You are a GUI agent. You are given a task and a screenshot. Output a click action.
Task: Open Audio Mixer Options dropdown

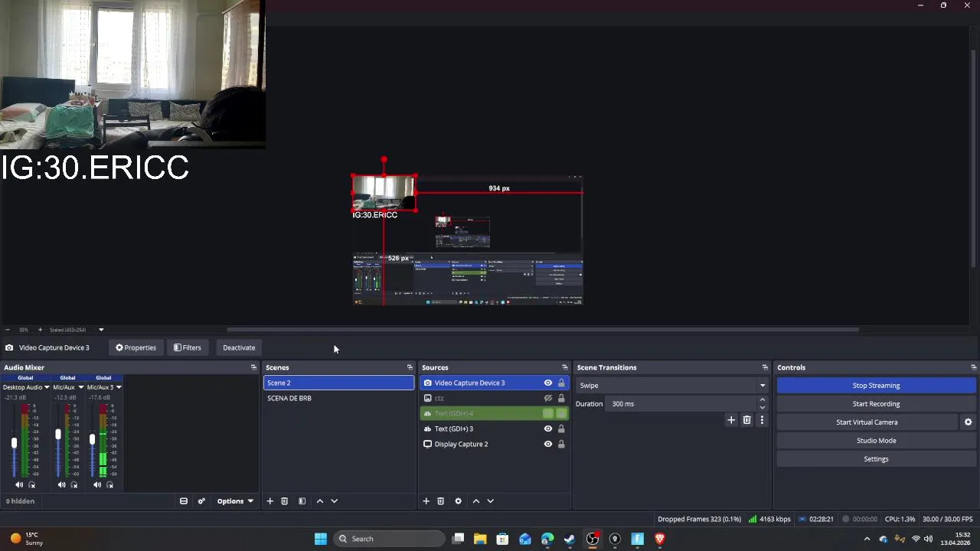(235, 501)
